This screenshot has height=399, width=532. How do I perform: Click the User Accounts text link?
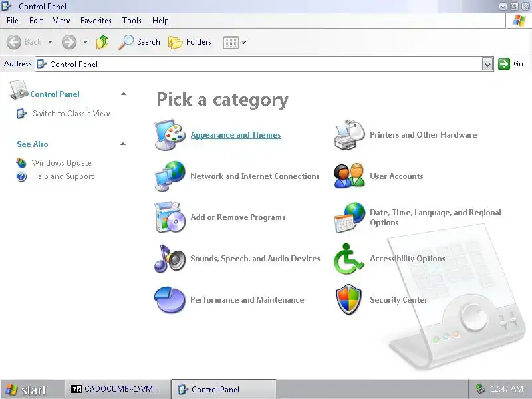(396, 176)
